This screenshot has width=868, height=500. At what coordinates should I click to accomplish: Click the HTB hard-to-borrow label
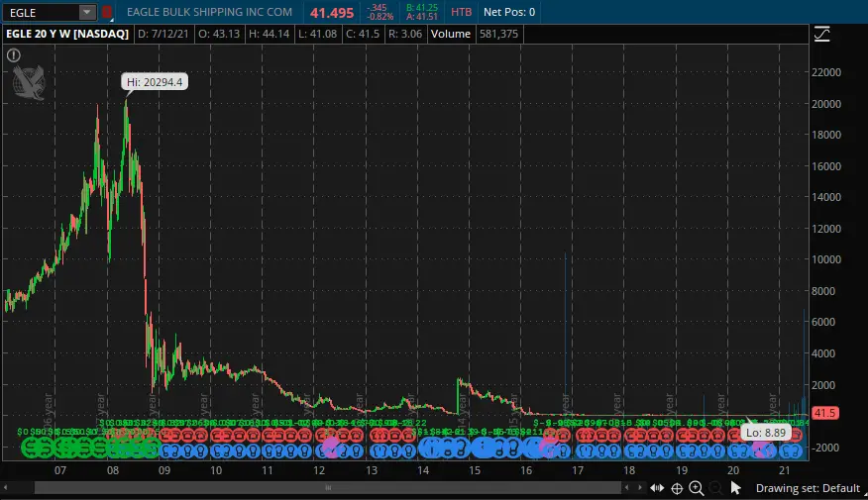pos(461,12)
